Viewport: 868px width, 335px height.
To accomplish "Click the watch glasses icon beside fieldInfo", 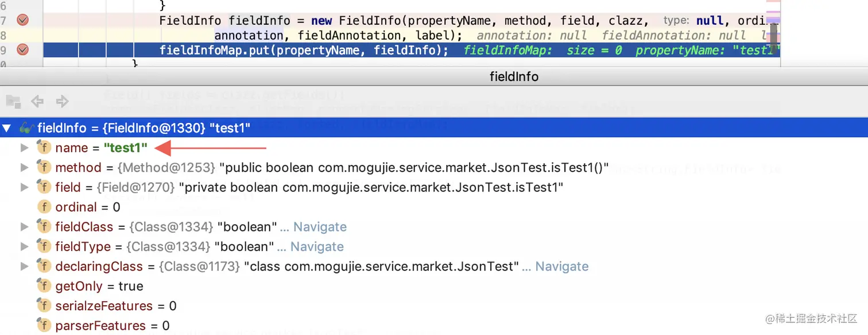I will [26, 128].
